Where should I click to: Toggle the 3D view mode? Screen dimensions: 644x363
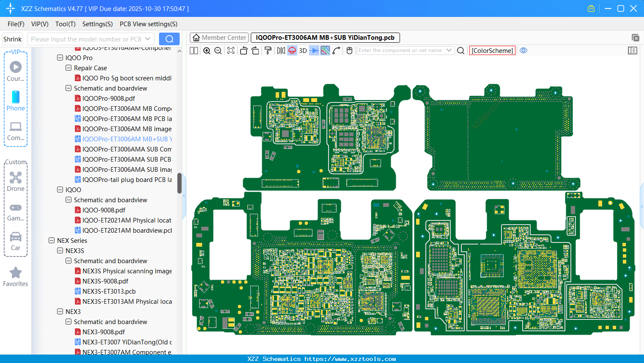click(x=303, y=51)
